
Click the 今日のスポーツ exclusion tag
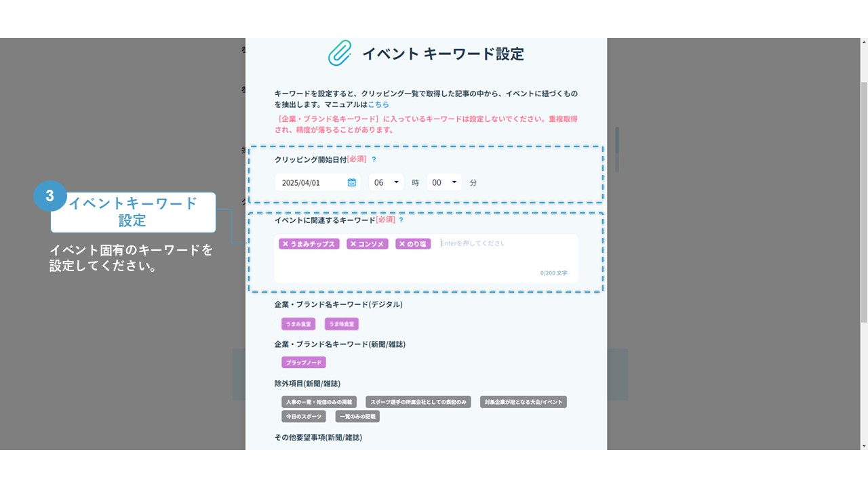point(304,416)
